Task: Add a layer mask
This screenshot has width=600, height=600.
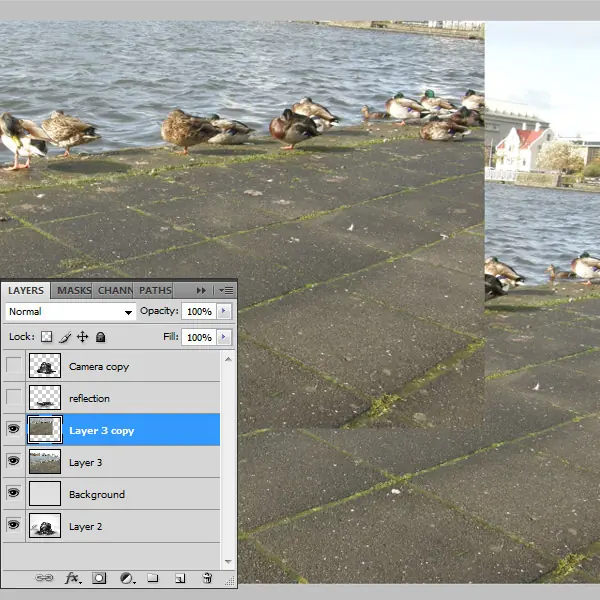Action: coord(99,578)
